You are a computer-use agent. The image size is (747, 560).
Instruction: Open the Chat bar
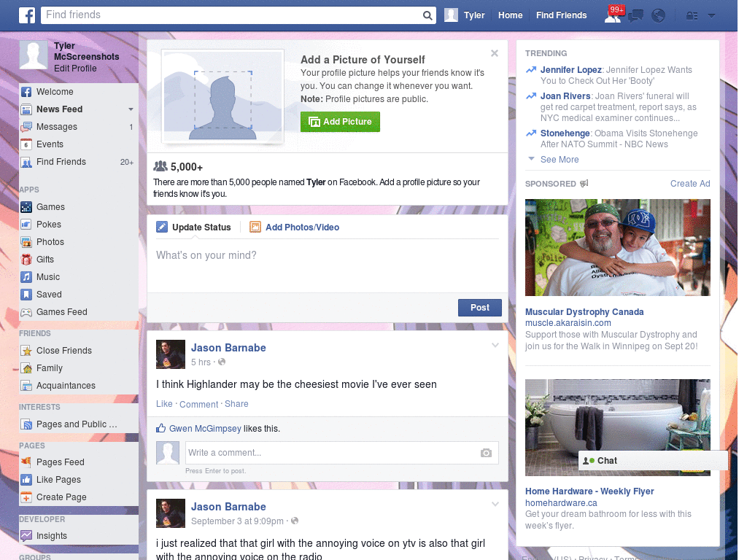pos(653,461)
